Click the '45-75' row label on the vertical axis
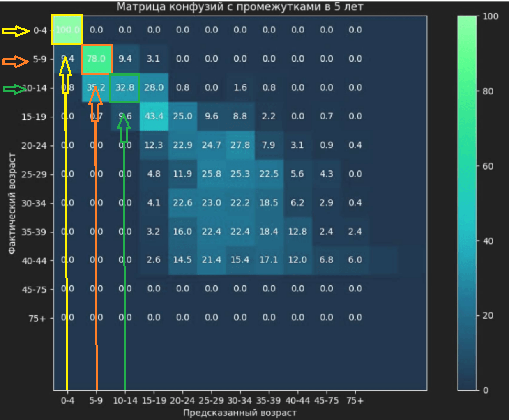 click(34, 289)
